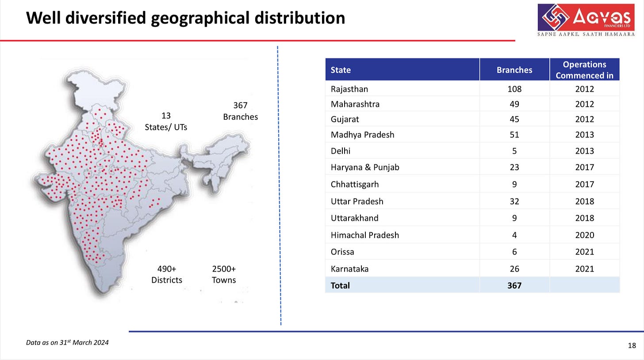This screenshot has width=644, height=360.
Task: Click Delhi's commencement year 2013
Action: coord(584,151)
